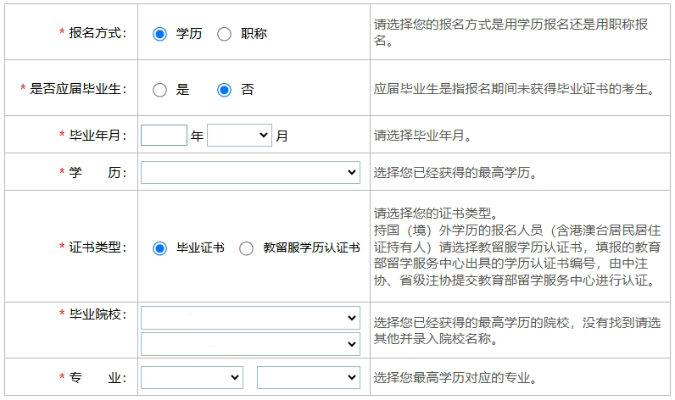Open the graduation month dropdown

(239, 135)
